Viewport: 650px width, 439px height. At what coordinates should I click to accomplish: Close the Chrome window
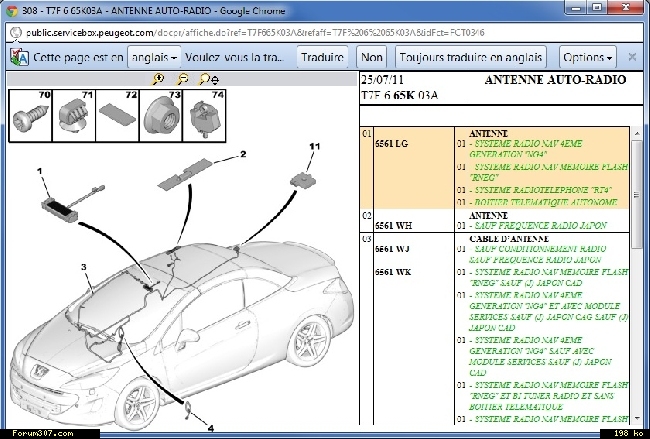pyautogui.click(x=626, y=7)
